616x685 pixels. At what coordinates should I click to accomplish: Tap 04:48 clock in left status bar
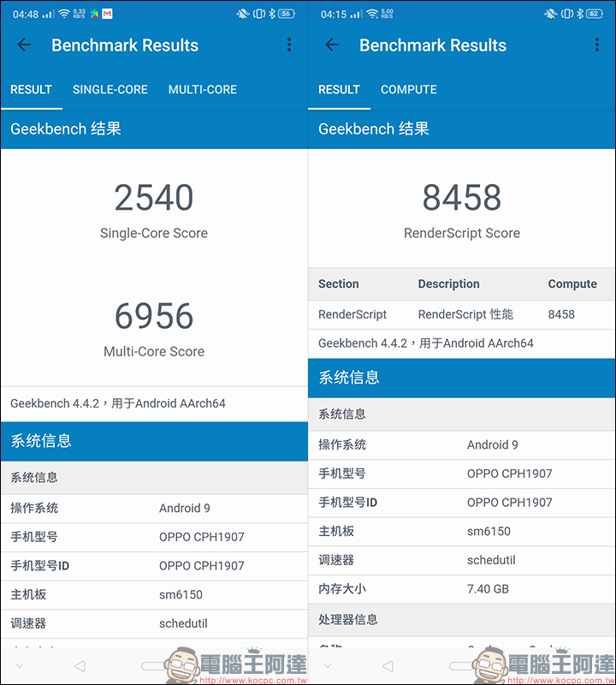[x=26, y=15]
